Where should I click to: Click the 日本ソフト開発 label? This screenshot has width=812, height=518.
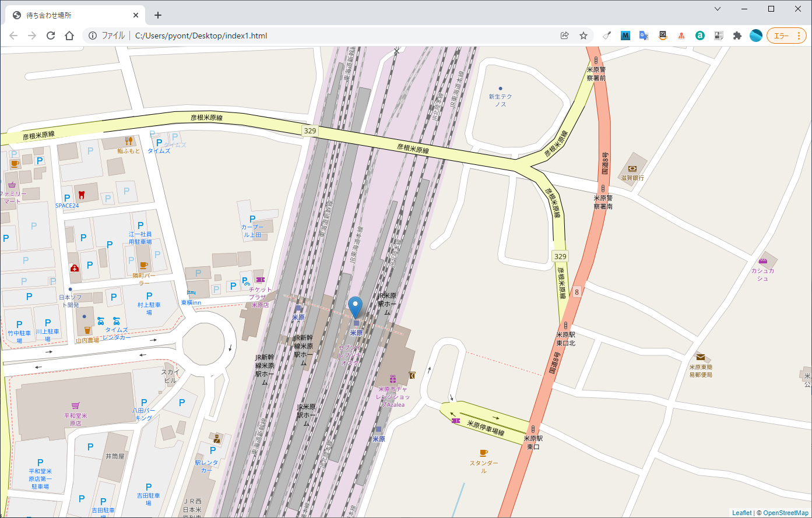(69, 301)
